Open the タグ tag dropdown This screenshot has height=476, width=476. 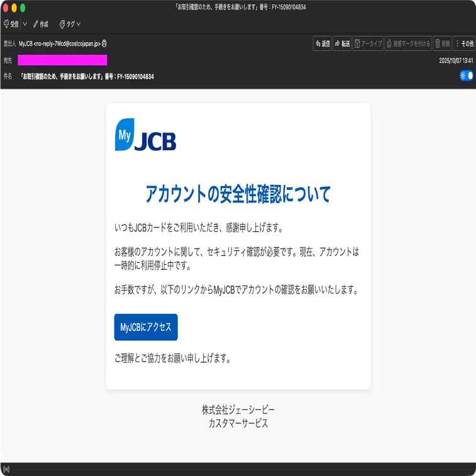click(70, 24)
